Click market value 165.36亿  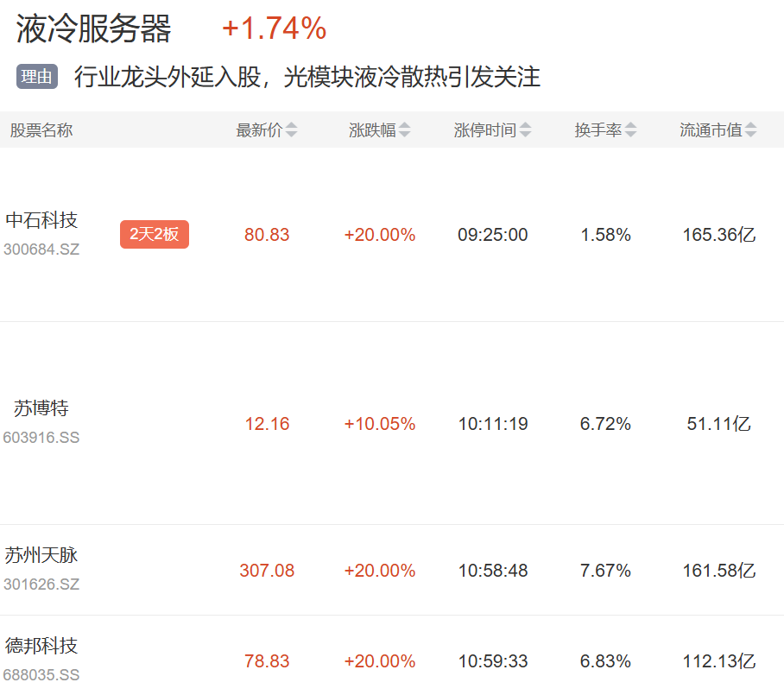click(719, 235)
